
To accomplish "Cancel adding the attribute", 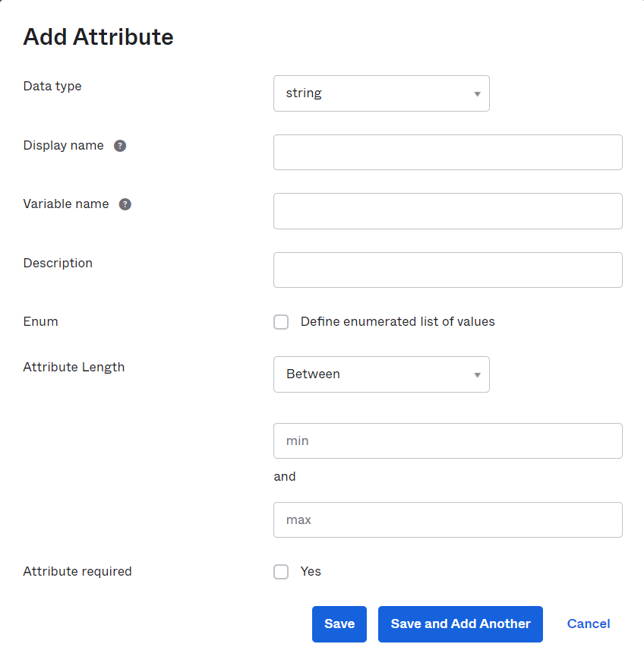I will coord(589,624).
